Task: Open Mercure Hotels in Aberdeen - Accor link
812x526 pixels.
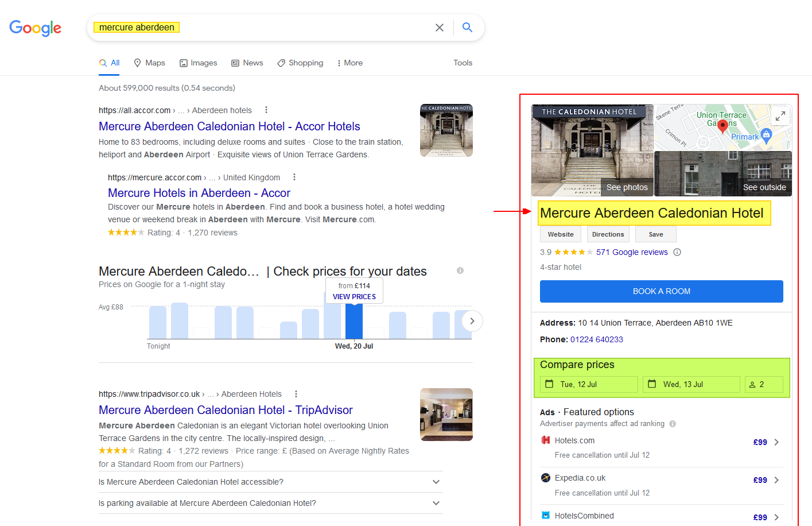Action: pyautogui.click(x=199, y=193)
